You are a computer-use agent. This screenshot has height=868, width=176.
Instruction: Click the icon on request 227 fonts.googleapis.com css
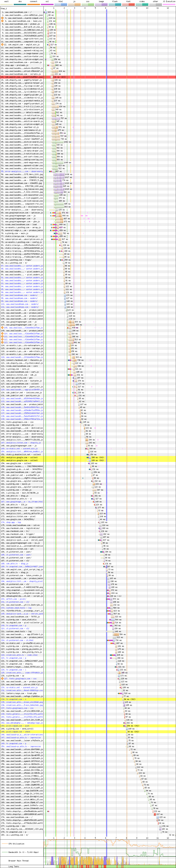(x=2, y=679)
